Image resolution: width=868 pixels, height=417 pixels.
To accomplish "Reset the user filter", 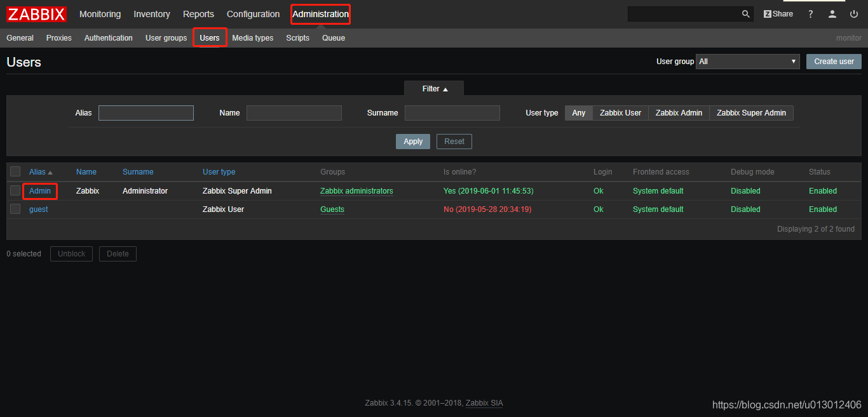I will coord(454,142).
